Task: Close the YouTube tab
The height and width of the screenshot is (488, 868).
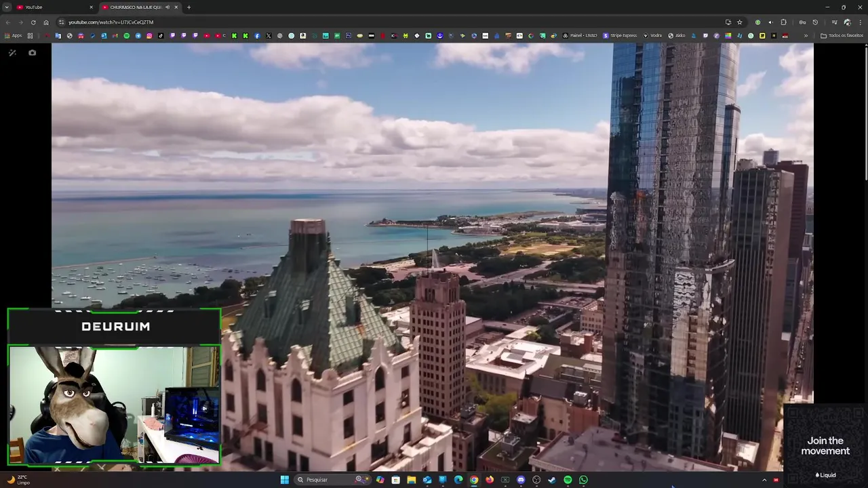Action: click(x=91, y=7)
